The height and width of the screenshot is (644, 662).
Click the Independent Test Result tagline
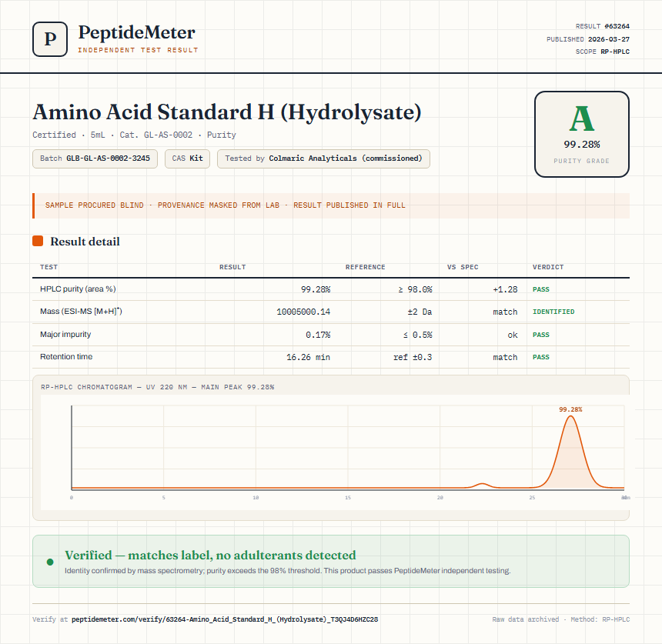pyautogui.click(x=138, y=50)
